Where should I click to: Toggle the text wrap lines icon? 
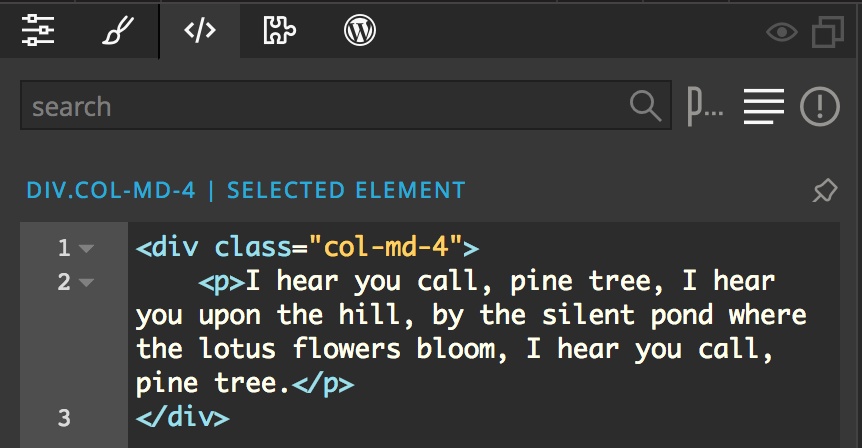764,106
